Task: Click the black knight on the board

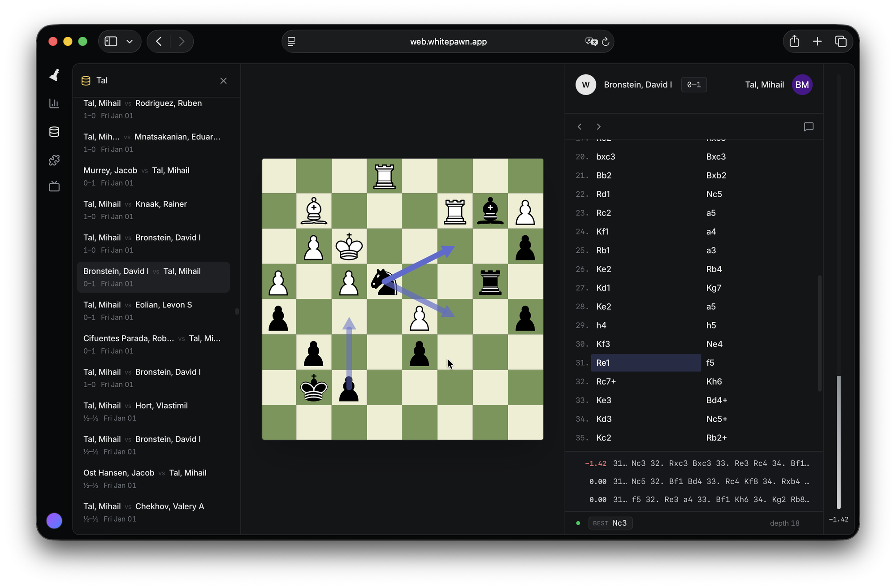Action: coord(384,282)
